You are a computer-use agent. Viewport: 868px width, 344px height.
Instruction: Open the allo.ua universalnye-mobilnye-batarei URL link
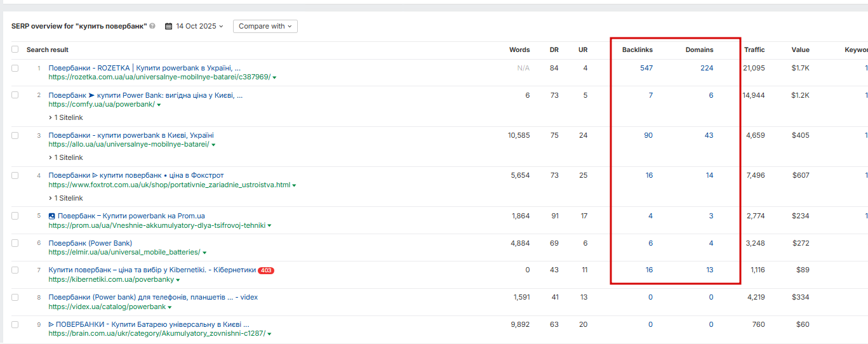coord(129,145)
